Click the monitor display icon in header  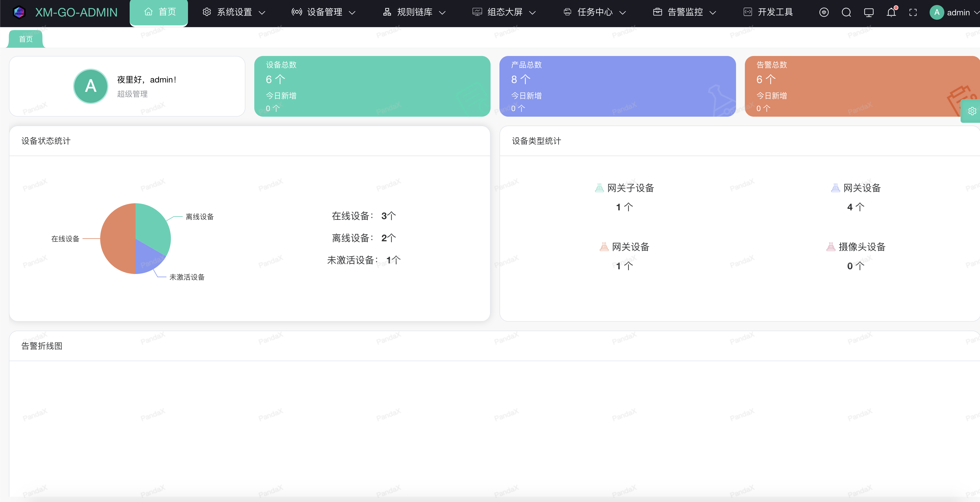click(869, 13)
